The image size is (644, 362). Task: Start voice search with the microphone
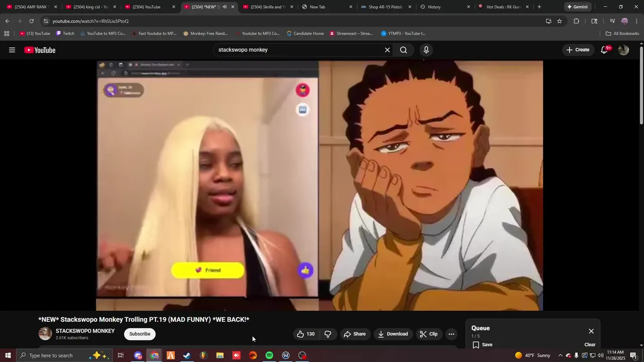point(426,50)
